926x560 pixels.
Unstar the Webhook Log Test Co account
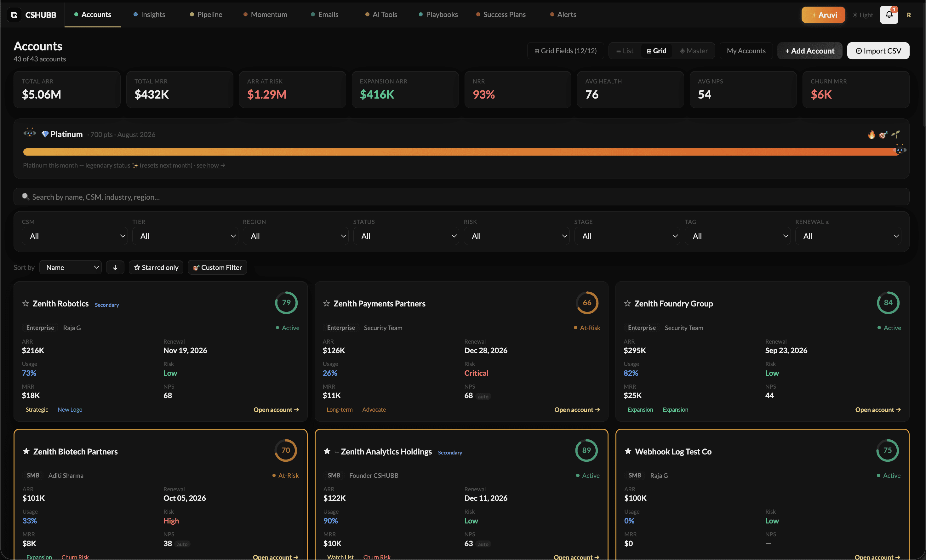pos(628,451)
